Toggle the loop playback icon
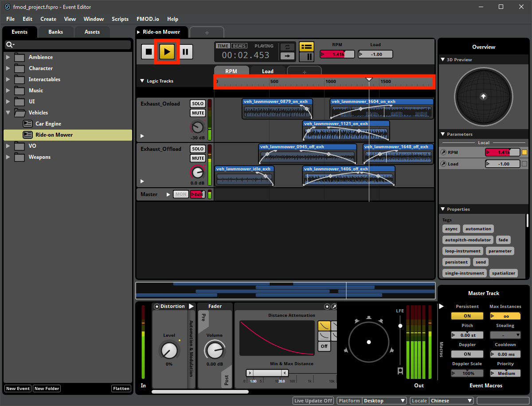 tap(288, 47)
